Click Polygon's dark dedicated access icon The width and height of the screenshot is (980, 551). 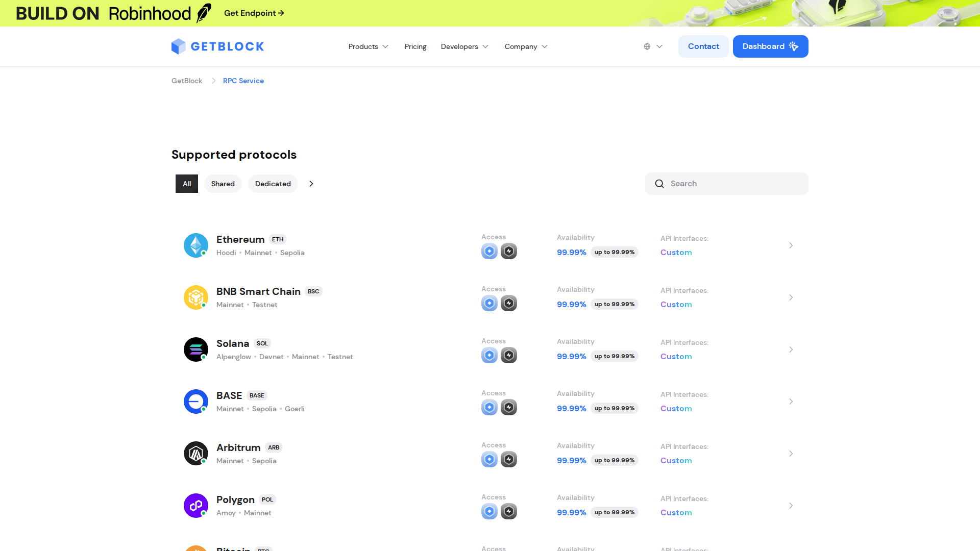click(x=509, y=511)
